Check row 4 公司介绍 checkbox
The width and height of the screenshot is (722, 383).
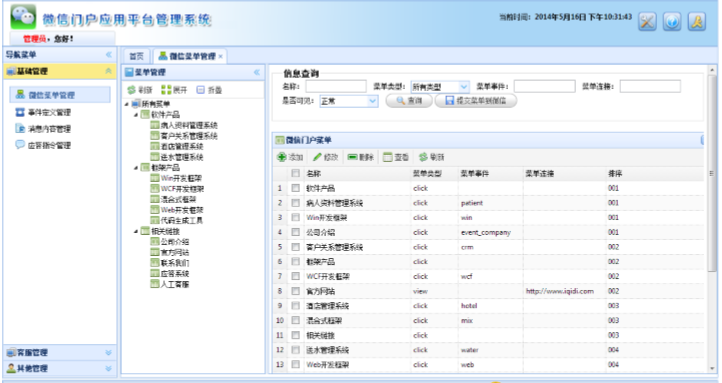296,232
